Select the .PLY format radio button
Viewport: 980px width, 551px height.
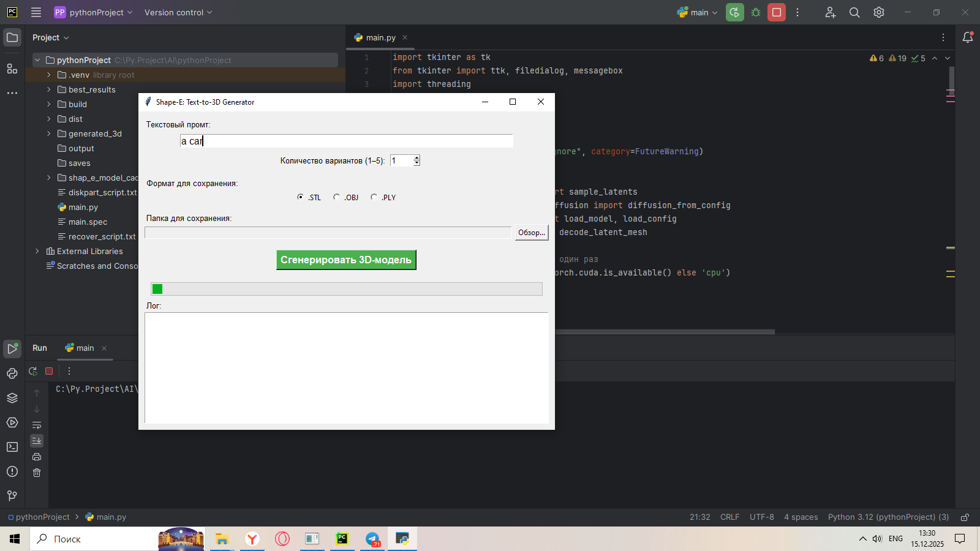click(374, 197)
